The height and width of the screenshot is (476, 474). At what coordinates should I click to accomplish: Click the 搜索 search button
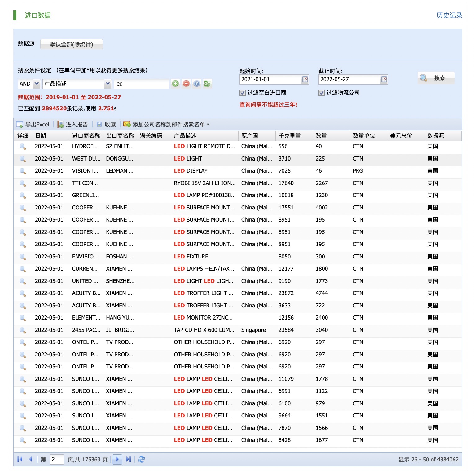pos(436,78)
